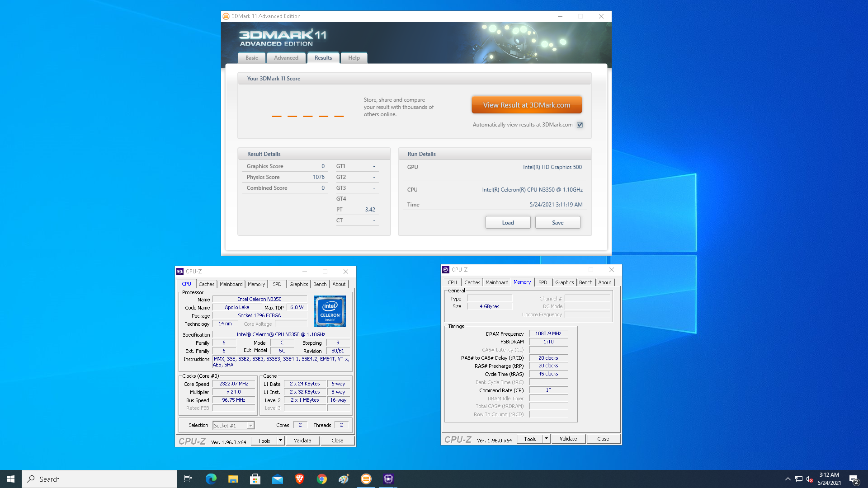This screenshot has height=488, width=868.
Task: Open Microsoft Store from the taskbar
Action: click(255, 479)
